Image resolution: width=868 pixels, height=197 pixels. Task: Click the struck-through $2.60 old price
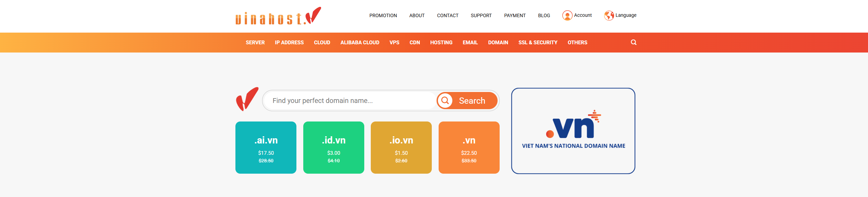pyautogui.click(x=401, y=161)
